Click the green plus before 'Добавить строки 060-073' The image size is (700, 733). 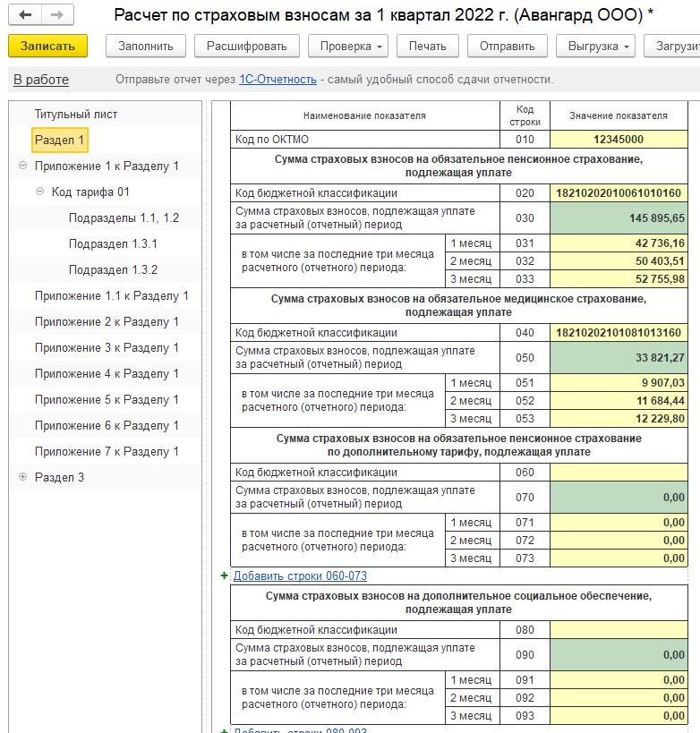(224, 575)
